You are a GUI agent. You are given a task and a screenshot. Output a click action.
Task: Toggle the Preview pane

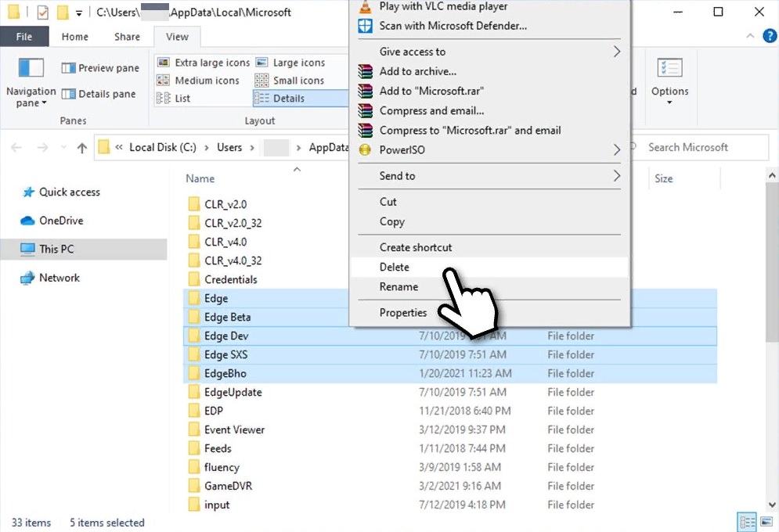pos(100,68)
